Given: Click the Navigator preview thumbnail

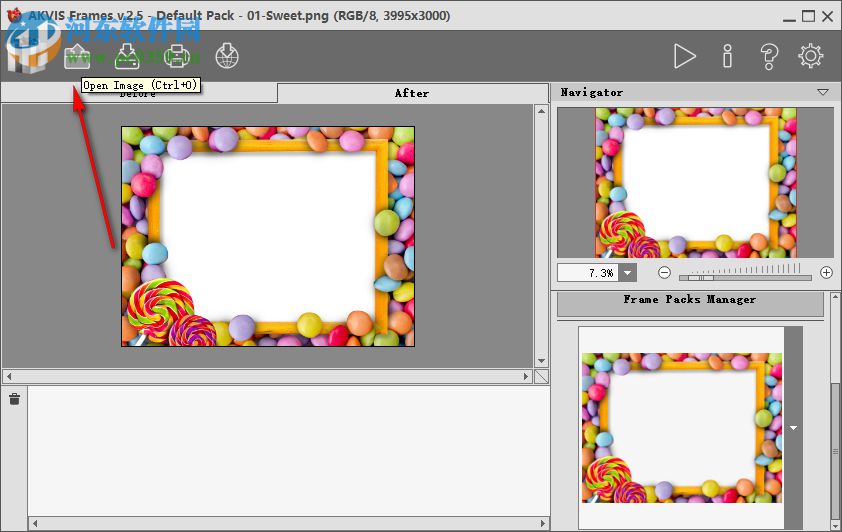Looking at the screenshot, I should coord(695,183).
